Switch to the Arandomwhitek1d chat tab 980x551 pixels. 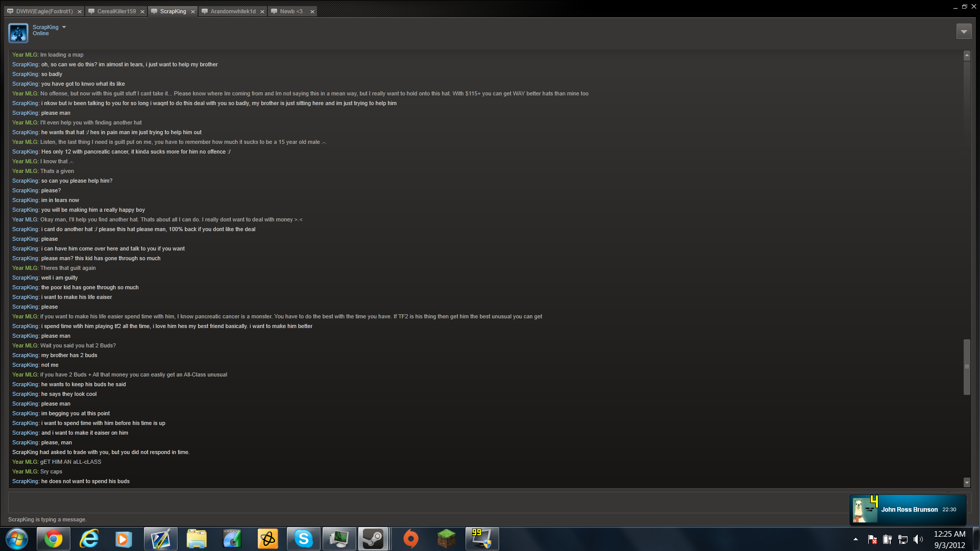(233, 11)
